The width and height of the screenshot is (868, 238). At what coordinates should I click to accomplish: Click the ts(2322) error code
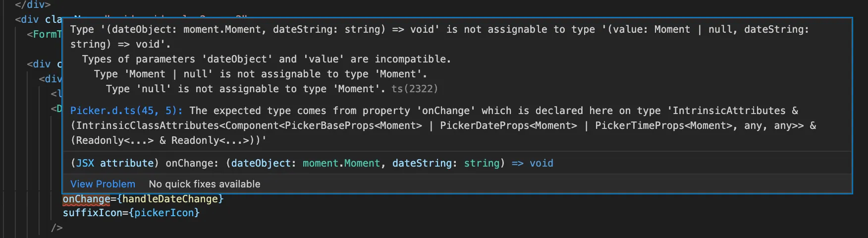coord(415,89)
